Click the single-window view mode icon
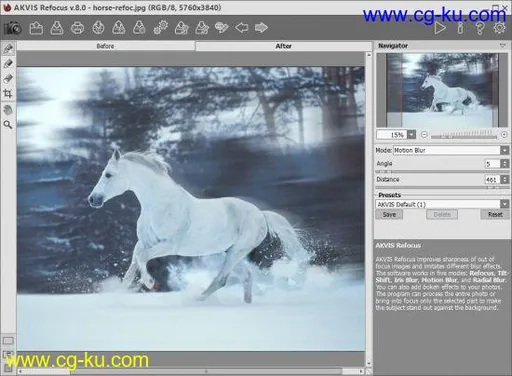This screenshot has height=376, width=512. [x=8, y=341]
